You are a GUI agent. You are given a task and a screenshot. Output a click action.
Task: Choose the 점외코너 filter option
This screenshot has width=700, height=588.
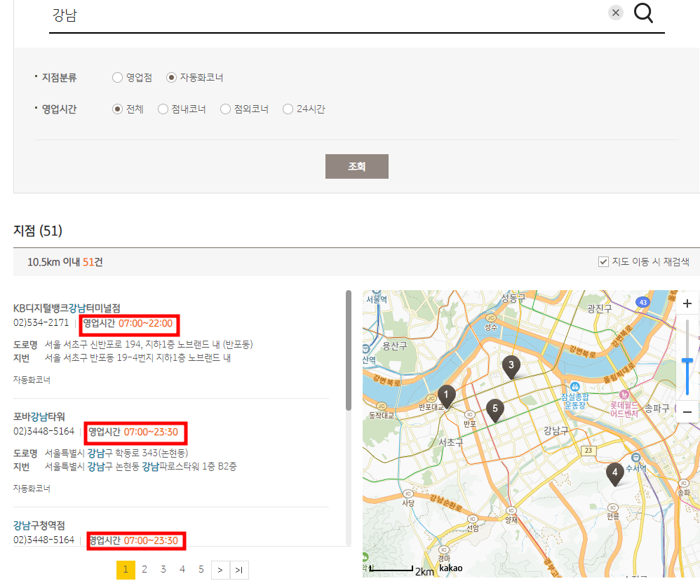tap(225, 109)
